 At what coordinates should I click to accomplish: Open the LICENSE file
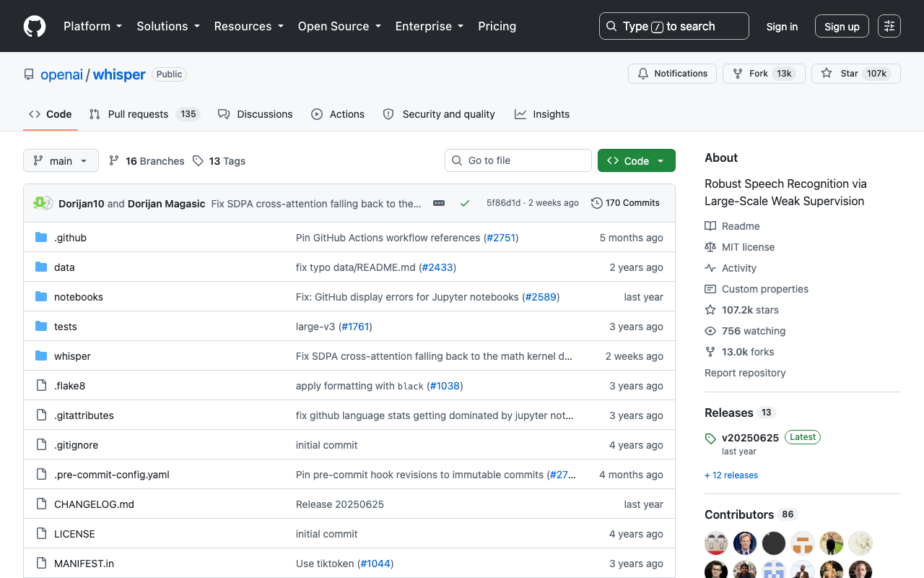(x=74, y=534)
